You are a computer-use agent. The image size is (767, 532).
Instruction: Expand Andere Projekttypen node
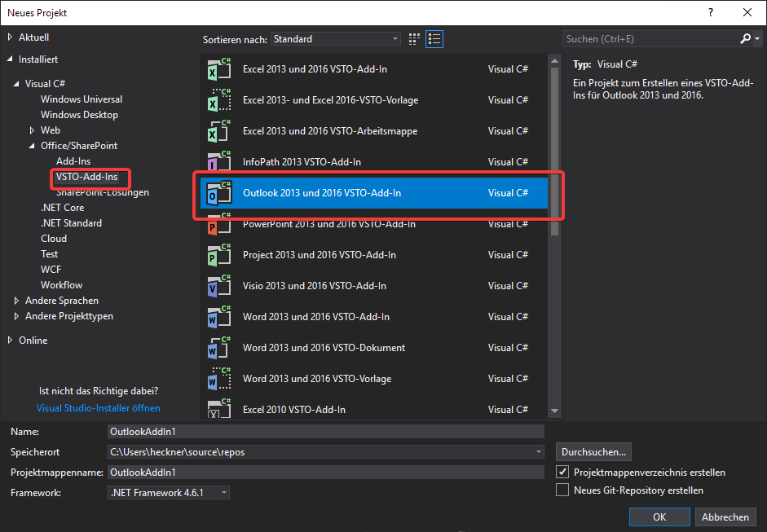[16, 316]
